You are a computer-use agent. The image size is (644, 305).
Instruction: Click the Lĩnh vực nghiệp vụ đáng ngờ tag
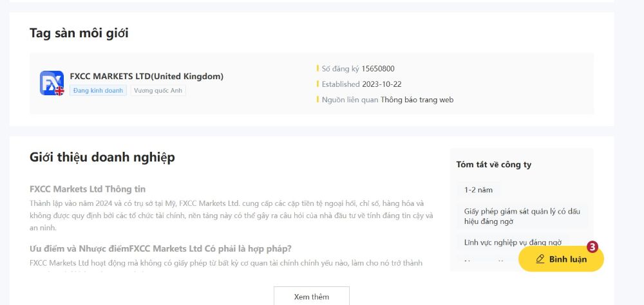click(513, 243)
